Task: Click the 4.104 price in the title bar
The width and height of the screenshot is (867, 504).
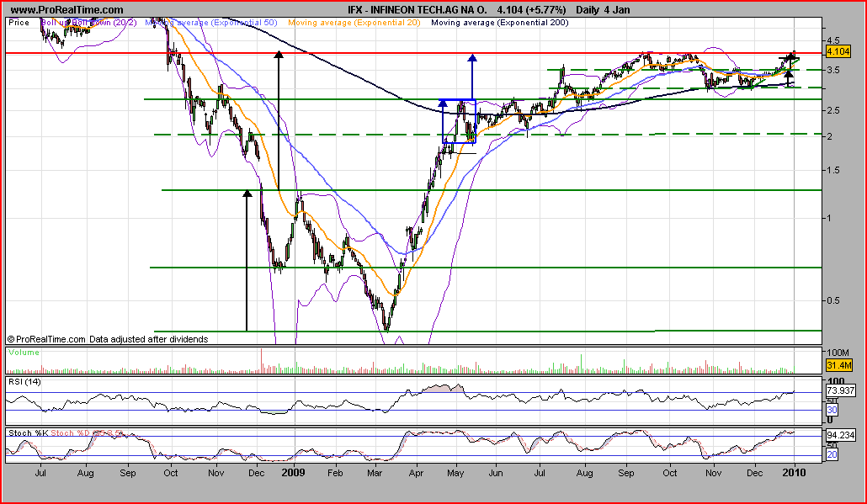Action: pos(508,10)
